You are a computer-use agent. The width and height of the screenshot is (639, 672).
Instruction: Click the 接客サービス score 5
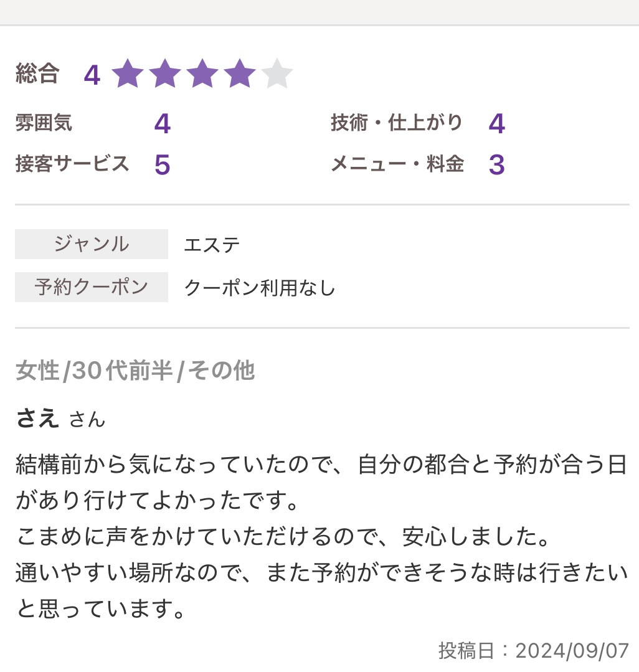162,164
